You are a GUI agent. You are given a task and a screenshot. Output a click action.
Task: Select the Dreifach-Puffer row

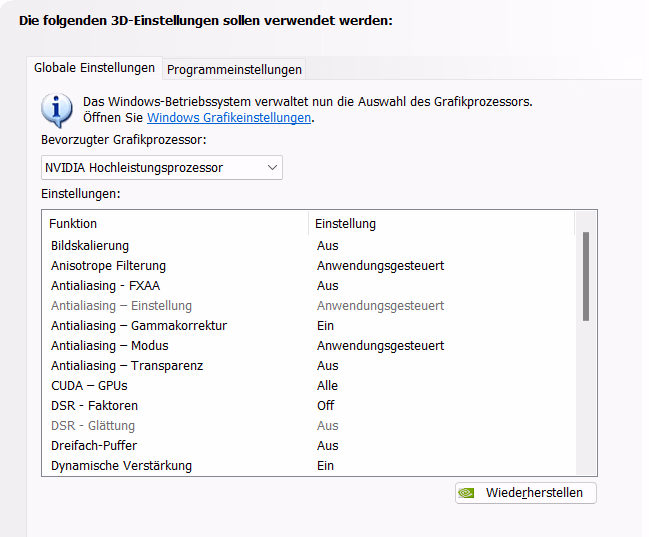click(x=309, y=445)
